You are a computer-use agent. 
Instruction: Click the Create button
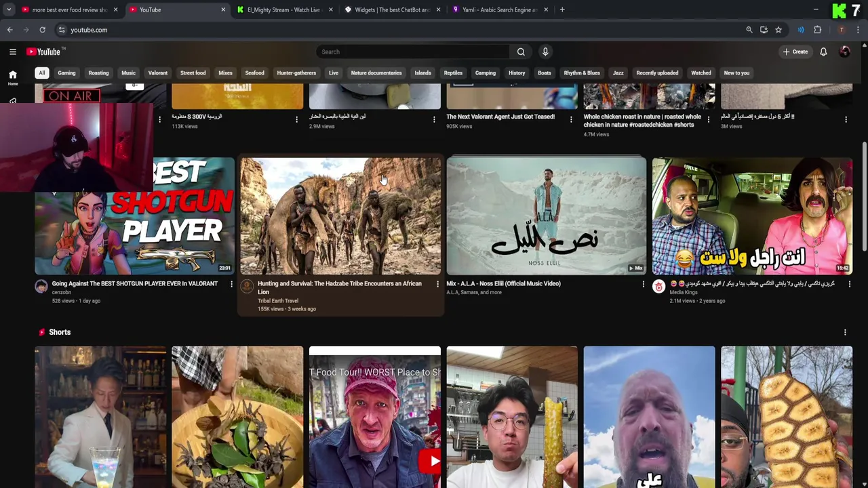coord(795,52)
